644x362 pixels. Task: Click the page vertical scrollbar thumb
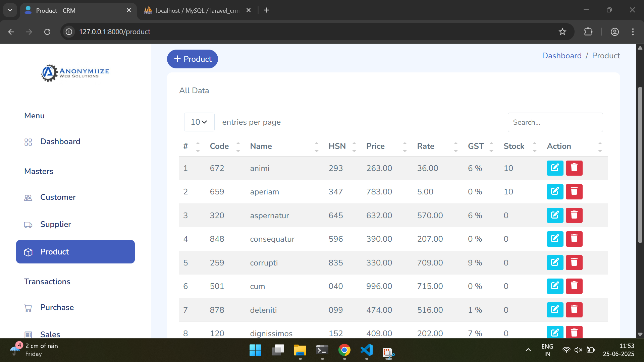click(x=640, y=165)
